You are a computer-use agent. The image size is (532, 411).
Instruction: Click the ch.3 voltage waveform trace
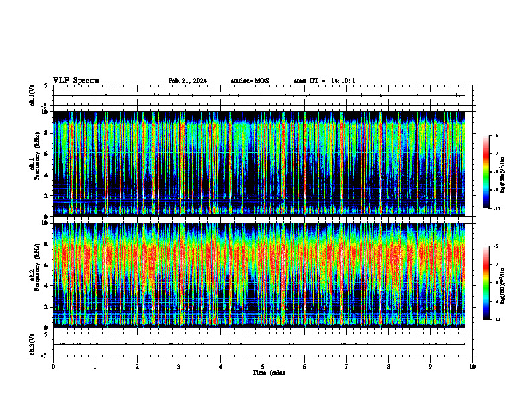click(x=259, y=345)
